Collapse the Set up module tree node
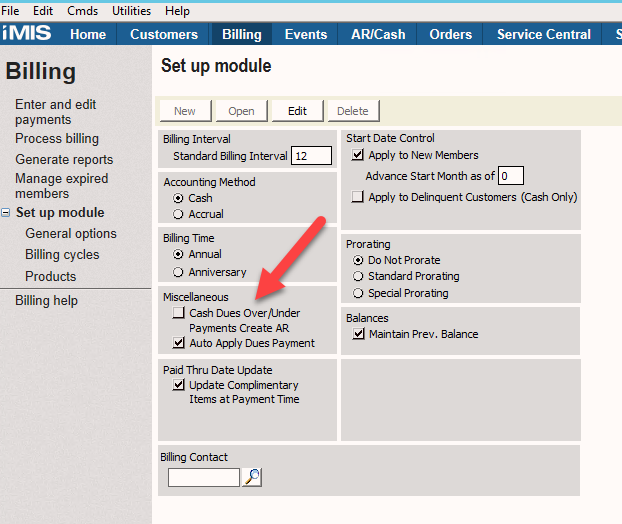Image resolution: width=622 pixels, height=524 pixels. (x=7, y=213)
